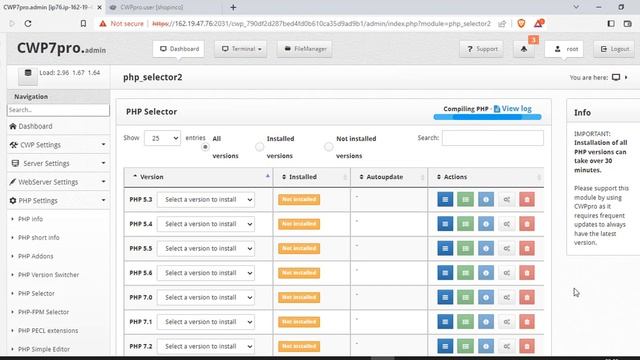Click the green table icon for PHP 5.3
This screenshot has height=360, width=640.
click(x=465, y=200)
